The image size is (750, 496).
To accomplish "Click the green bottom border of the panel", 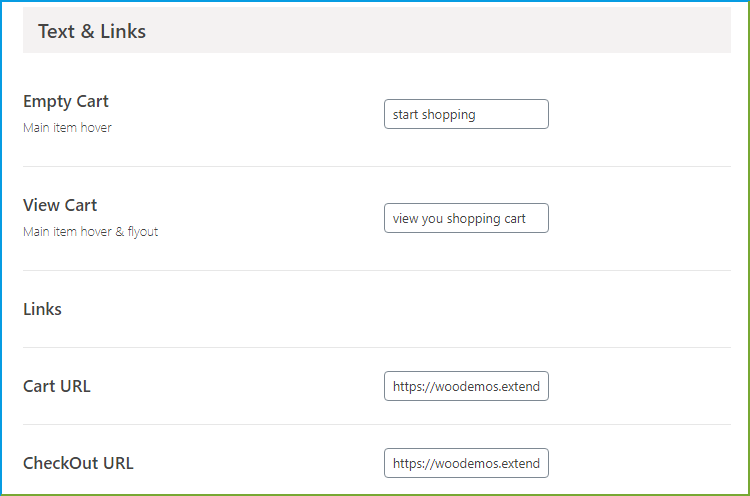I will (x=375, y=494).
